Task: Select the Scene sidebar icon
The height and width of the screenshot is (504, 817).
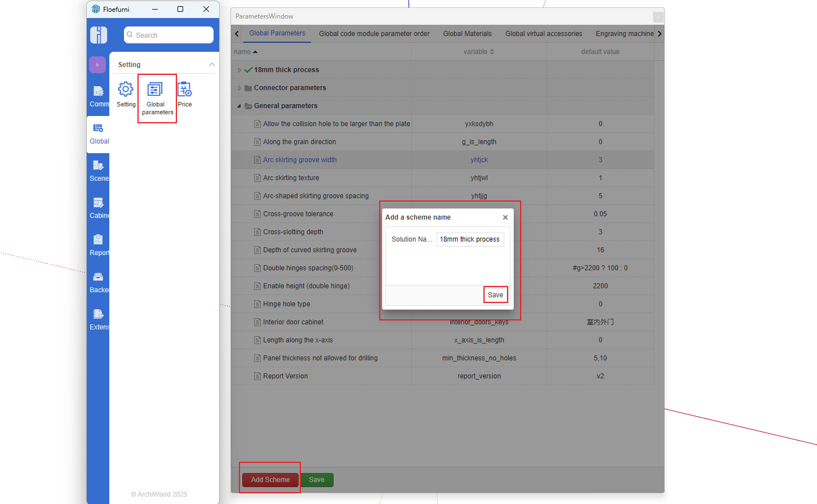Action: 98,166
